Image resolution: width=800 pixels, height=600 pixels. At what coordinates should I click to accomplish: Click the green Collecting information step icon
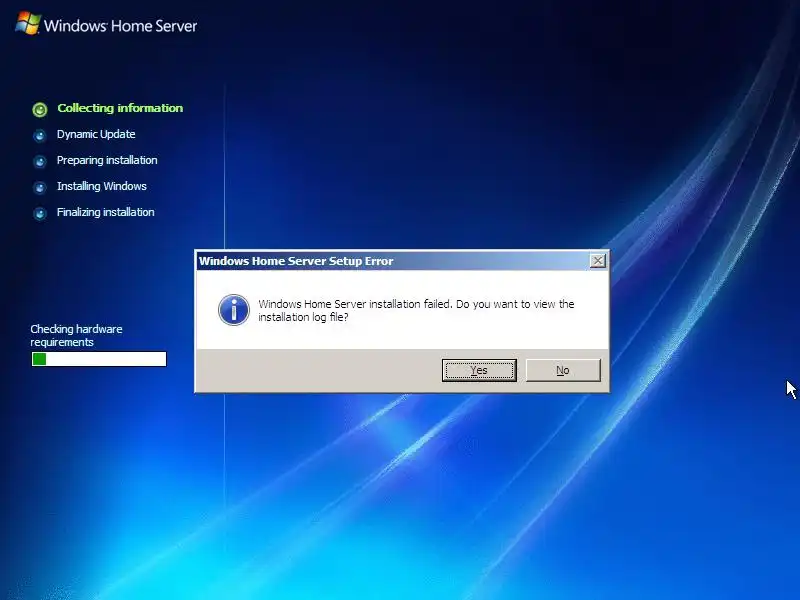(x=40, y=109)
